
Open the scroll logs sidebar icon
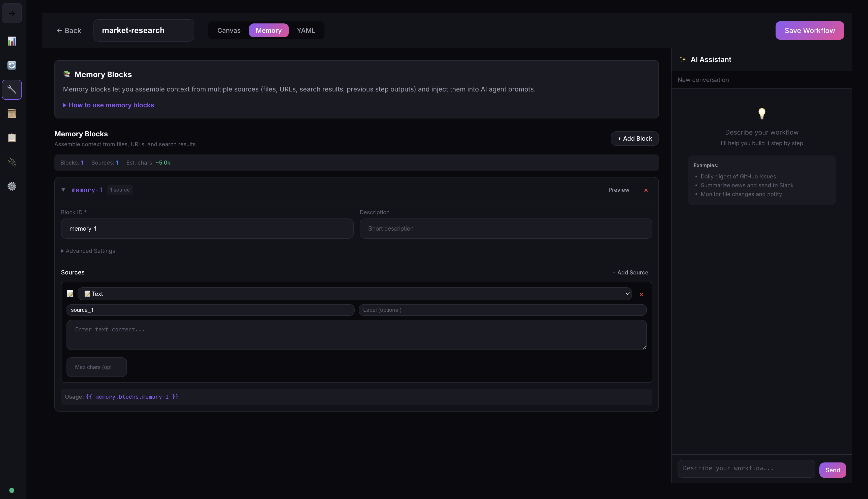point(12,114)
